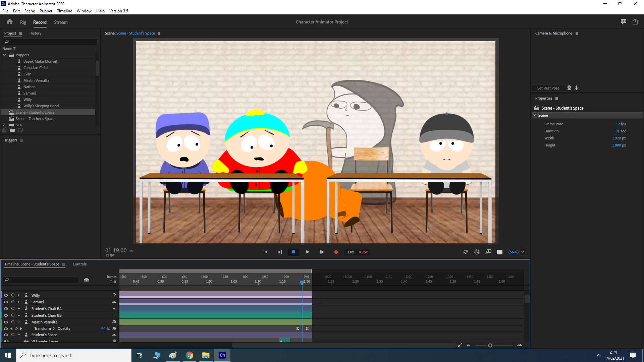
Task: Collapse the Martin Vernalta track
Action: pos(19,322)
